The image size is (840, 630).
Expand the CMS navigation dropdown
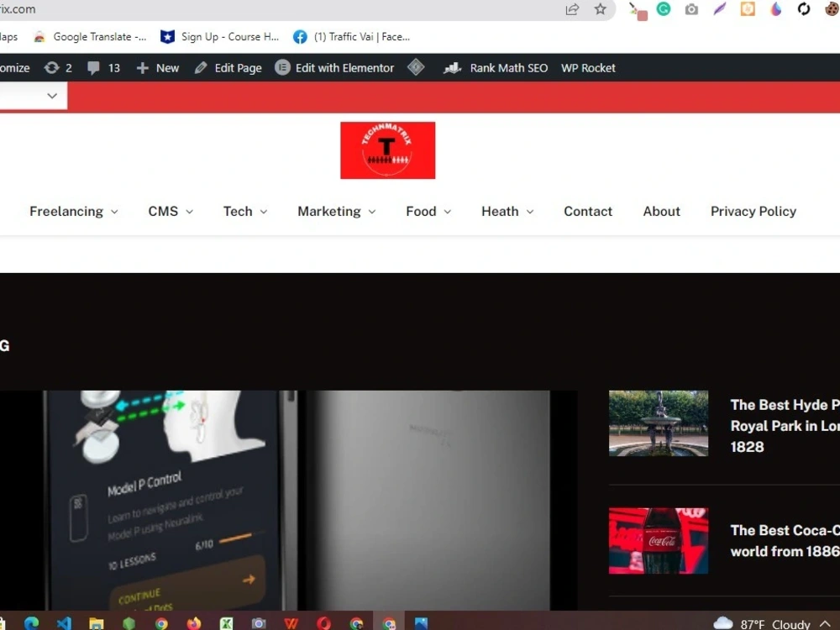163,212
